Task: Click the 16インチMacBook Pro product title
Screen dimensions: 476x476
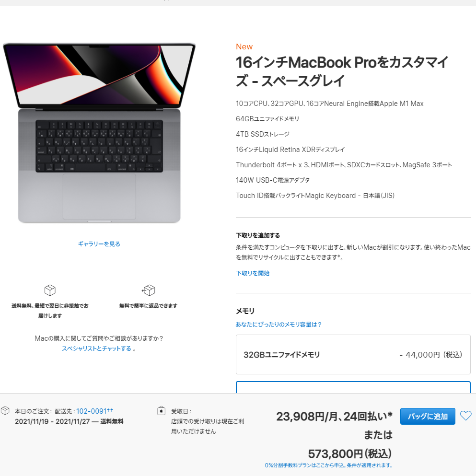Action: coord(342,71)
